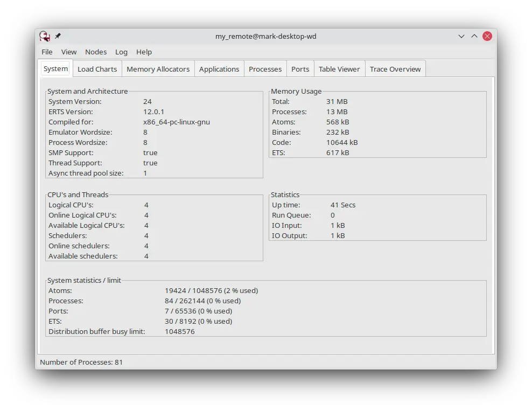
Task: View the Table Viewer tab
Action: [x=339, y=69]
